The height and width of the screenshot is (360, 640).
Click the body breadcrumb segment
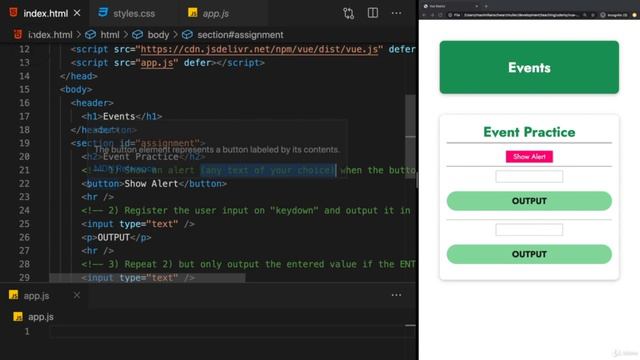(158, 35)
